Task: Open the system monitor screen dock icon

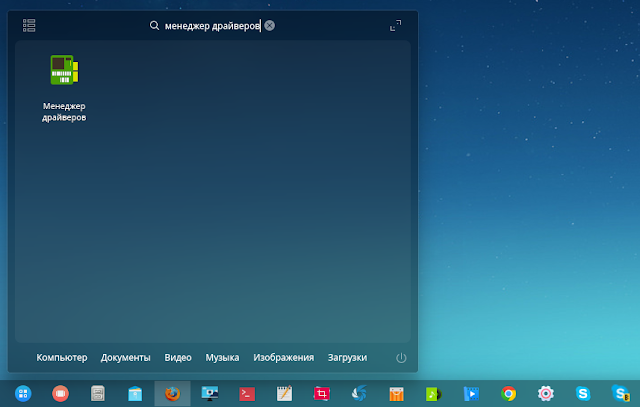Action: coord(210,394)
